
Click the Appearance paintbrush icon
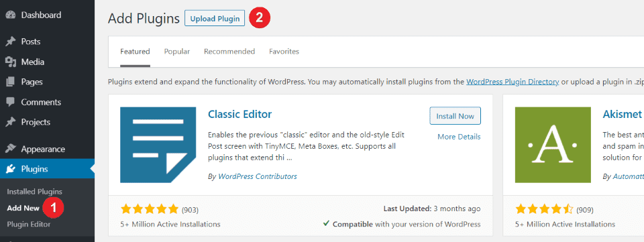point(11,149)
